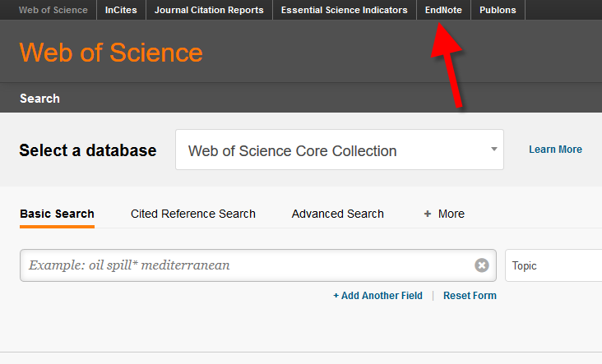Open EndNote in top navigation
The width and height of the screenshot is (602, 364).
coord(443,10)
